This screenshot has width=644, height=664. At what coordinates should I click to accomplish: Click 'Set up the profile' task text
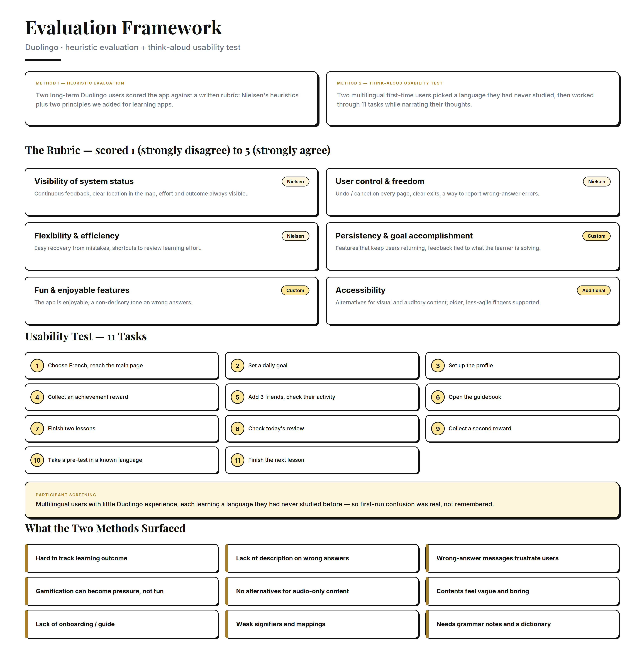471,366
